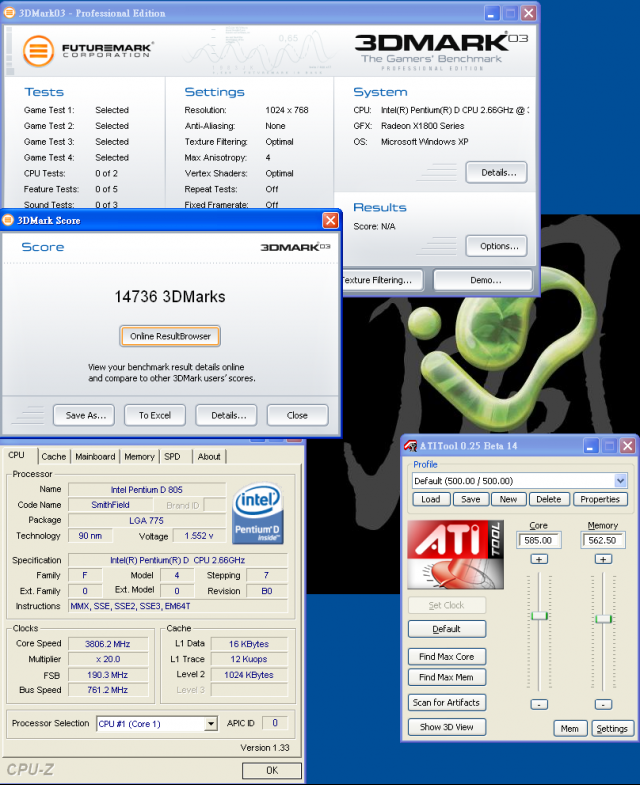Click the Demo button in 3DMark03
Screen dimensions: 640x785
[483, 280]
